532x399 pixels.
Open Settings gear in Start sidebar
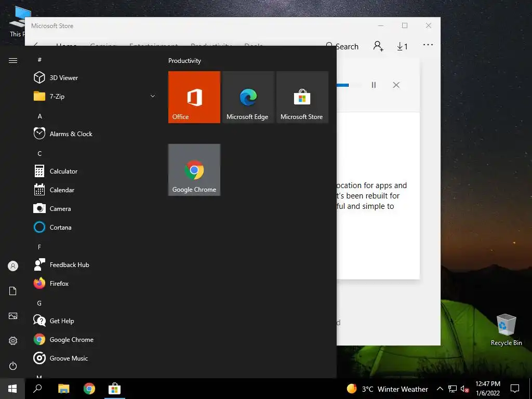point(13,341)
